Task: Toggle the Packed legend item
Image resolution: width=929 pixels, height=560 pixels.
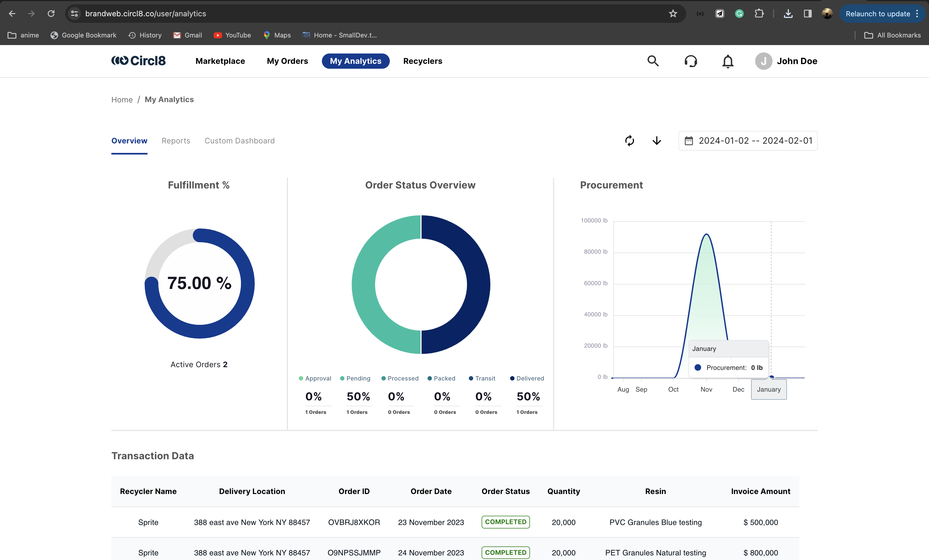Action: [441, 378]
